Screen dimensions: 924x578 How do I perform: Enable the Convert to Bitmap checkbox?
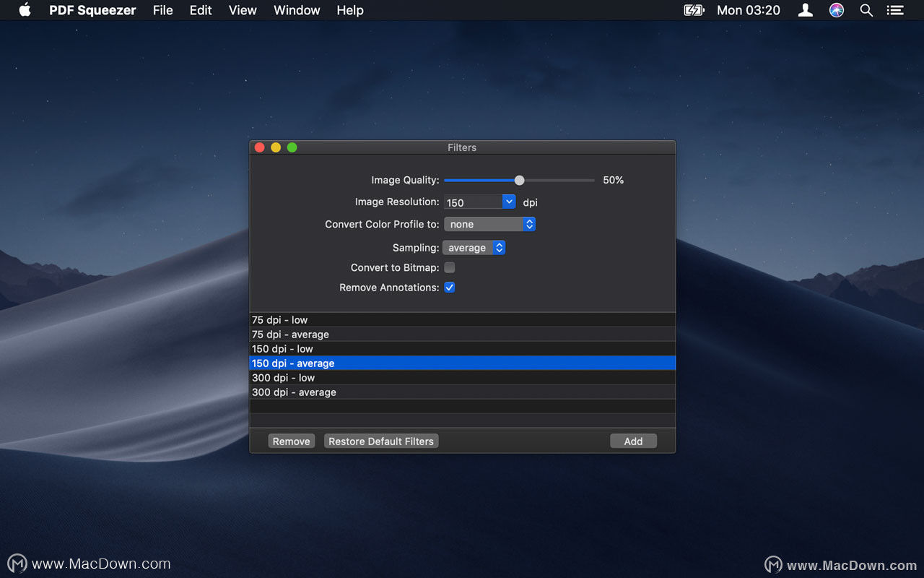(450, 267)
